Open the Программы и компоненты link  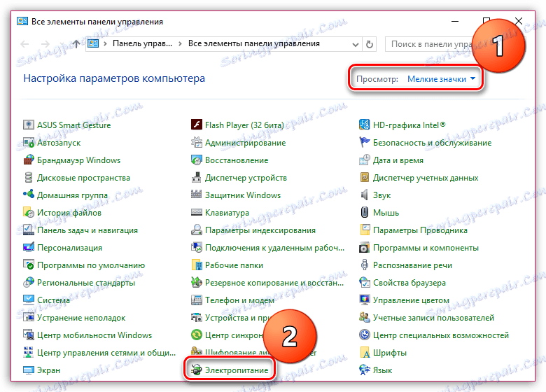tap(426, 248)
